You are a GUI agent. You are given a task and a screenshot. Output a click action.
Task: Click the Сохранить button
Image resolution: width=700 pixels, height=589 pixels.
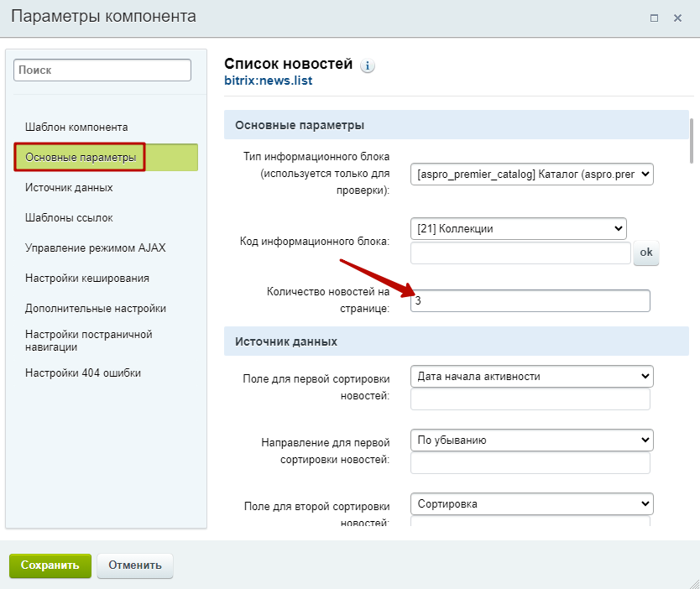click(x=50, y=566)
